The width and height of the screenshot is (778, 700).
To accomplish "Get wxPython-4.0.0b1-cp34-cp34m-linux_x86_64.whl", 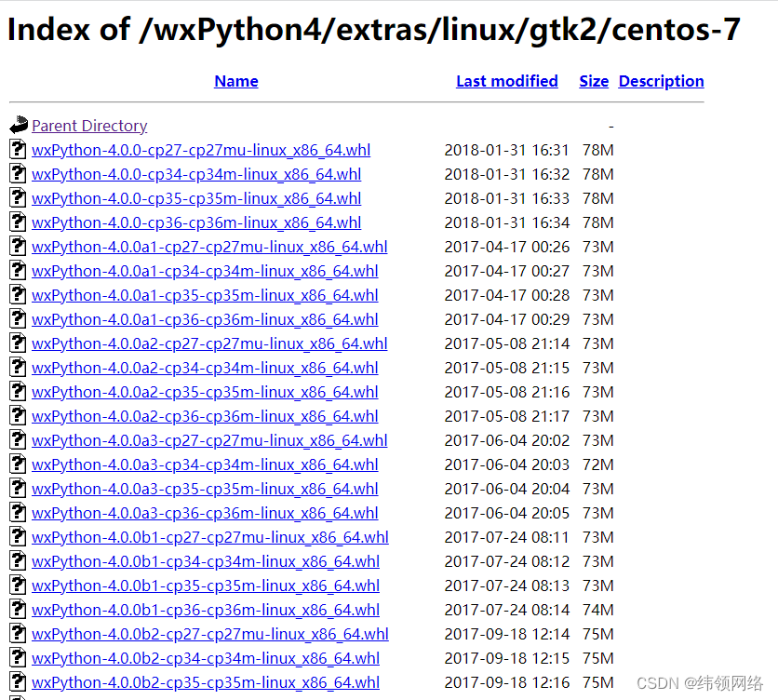I will pos(206,561).
